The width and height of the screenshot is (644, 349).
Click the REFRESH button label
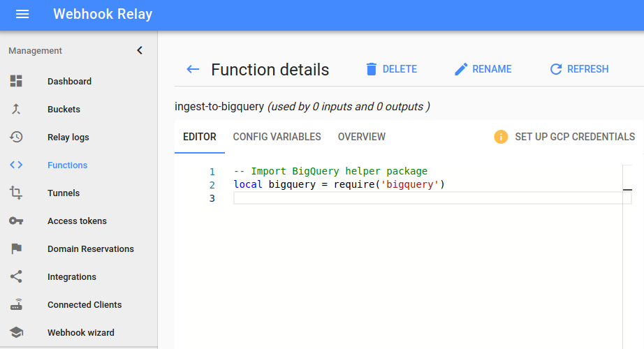(587, 69)
